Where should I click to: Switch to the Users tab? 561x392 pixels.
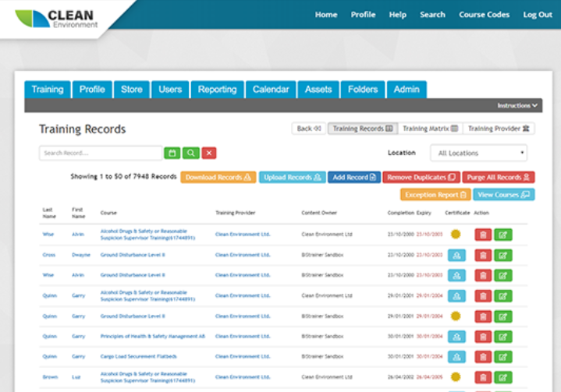click(x=170, y=90)
